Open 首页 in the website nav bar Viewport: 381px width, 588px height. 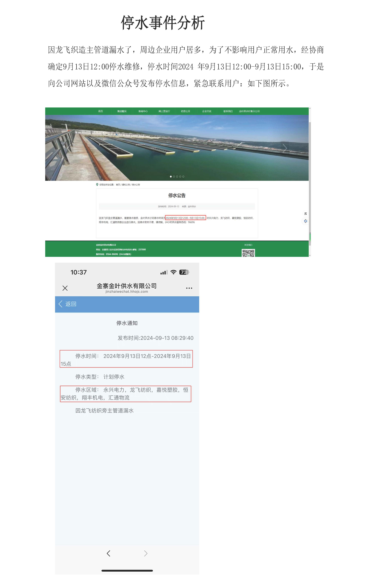point(101,111)
